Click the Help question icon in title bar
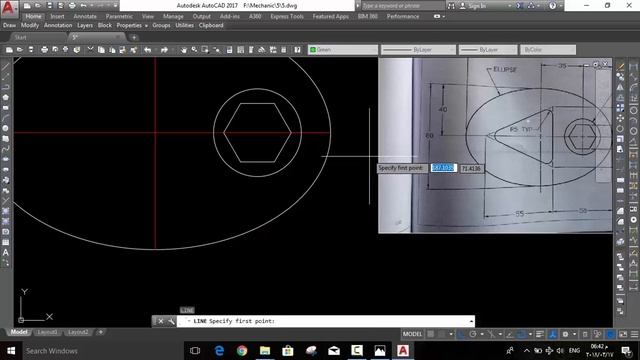 [552, 6]
